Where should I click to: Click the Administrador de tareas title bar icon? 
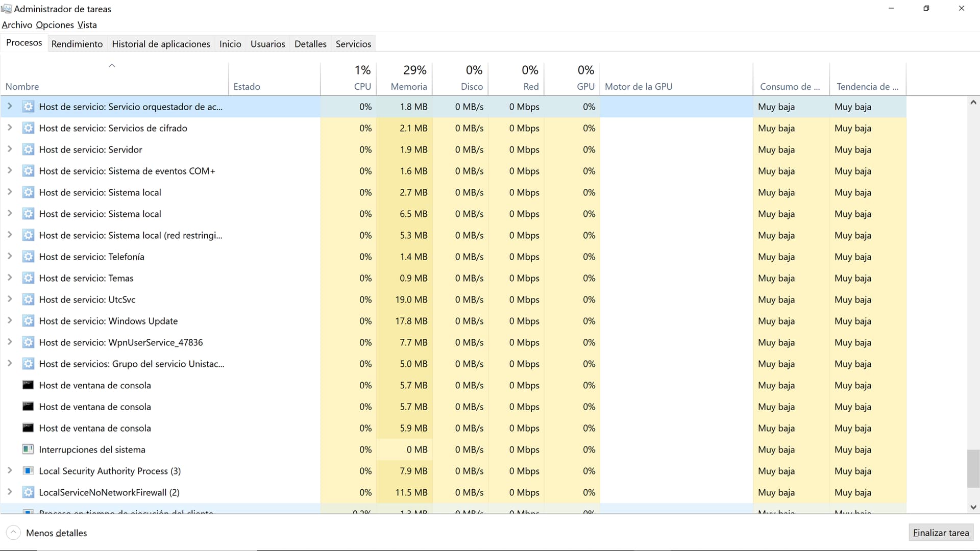(6, 9)
